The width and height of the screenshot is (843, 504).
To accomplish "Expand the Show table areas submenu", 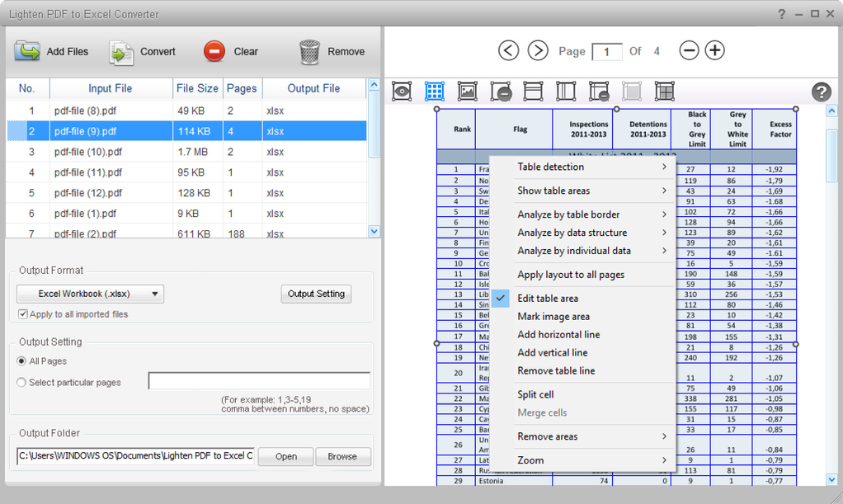I will (x=583, y=191).
